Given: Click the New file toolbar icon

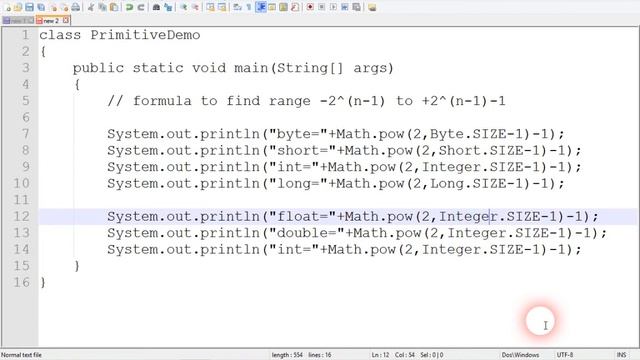Looking at the screenshot, I should tap(8, 7).
